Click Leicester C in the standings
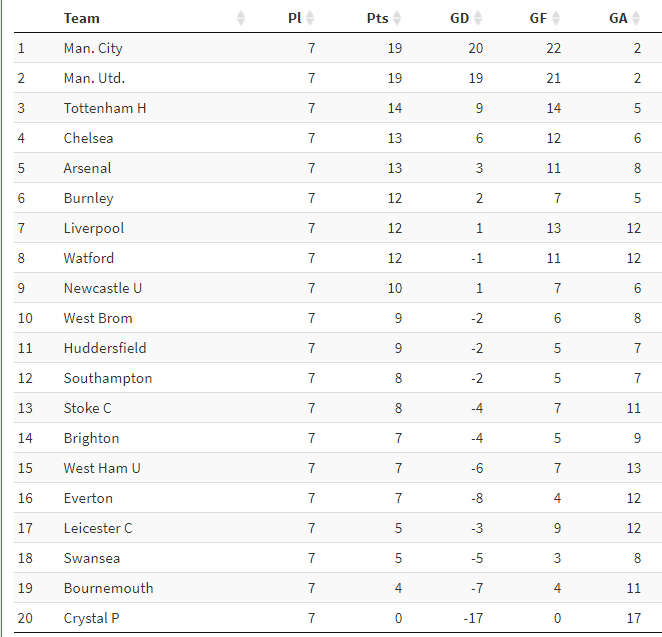This screenshot has width=662, height=637. click(98, 528)
